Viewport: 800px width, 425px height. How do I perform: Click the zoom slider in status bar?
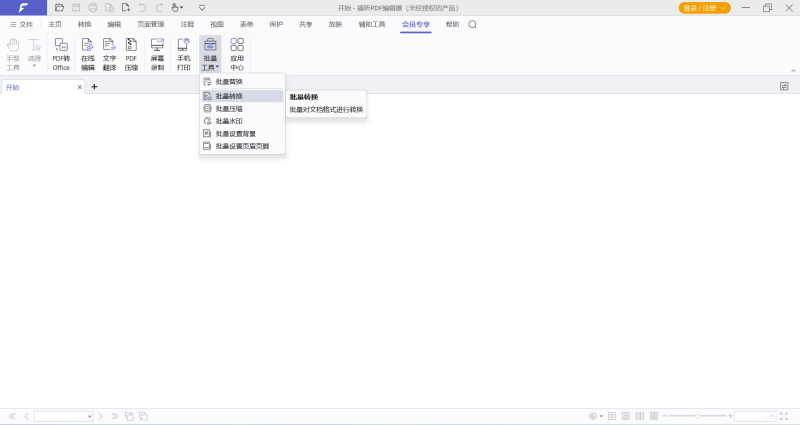(697, 416)
